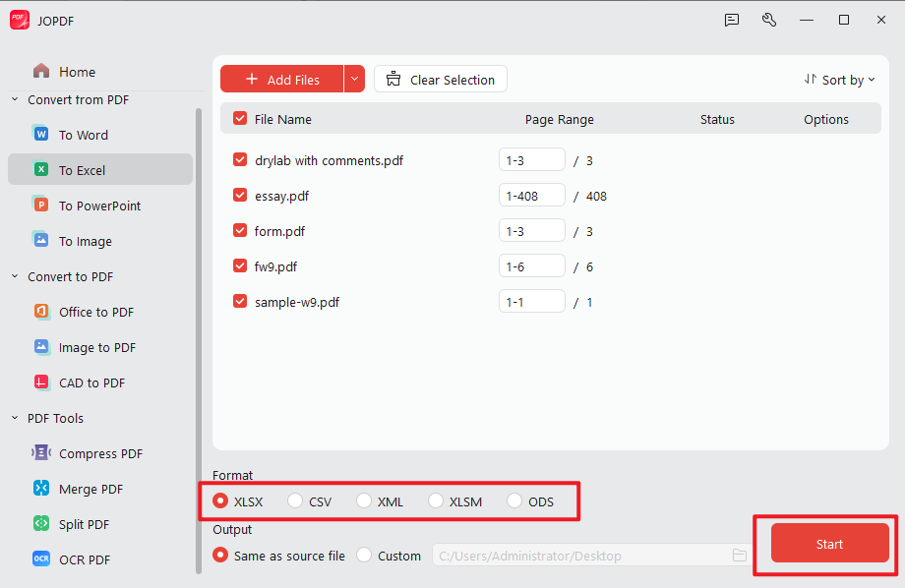Screen dimensions: 905x588
Task: Click the output folder browse icon
Action: coord(740,556)
